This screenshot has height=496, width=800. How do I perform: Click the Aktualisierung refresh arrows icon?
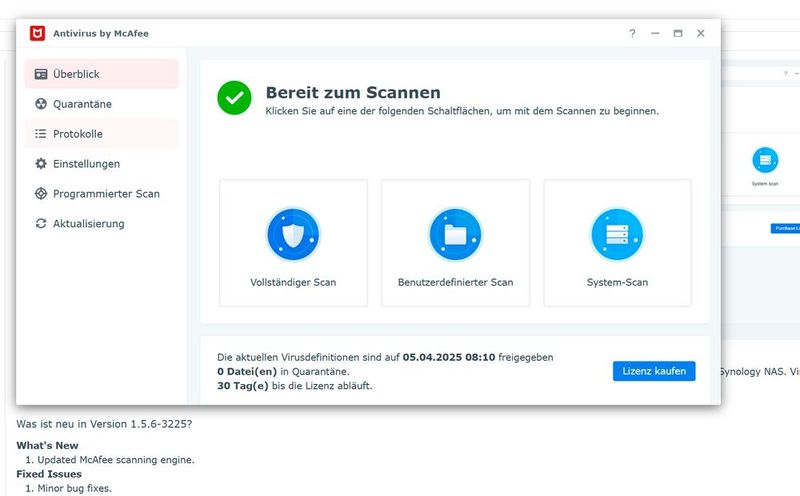click(41, 224)
